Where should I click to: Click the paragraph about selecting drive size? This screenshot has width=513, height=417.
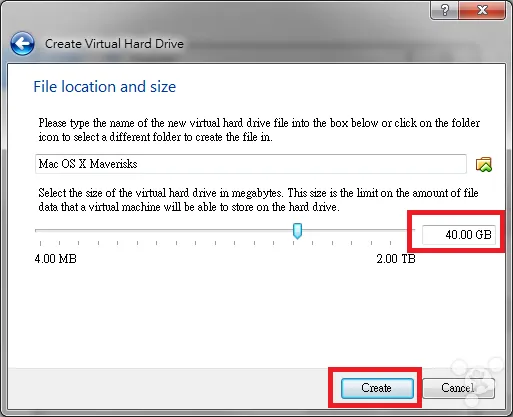tap(258, 200)
